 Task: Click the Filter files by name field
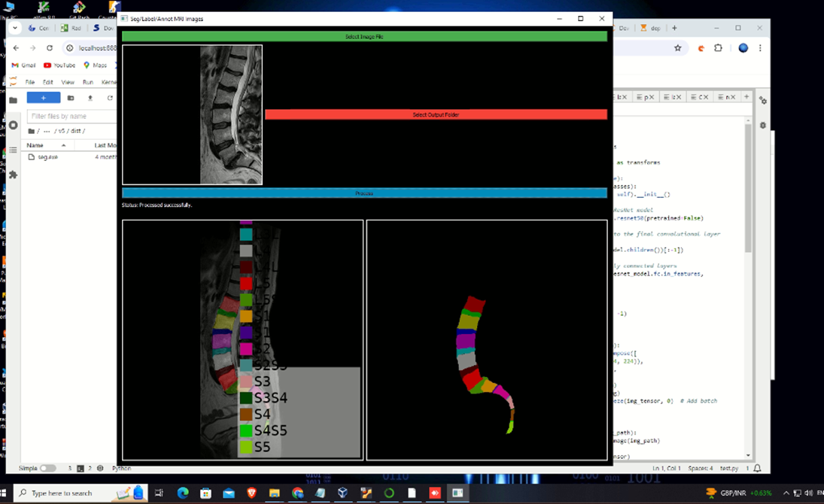tap(71, 117)
